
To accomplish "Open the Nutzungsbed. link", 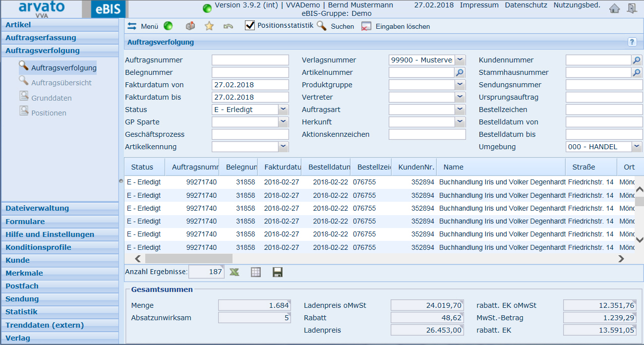I will pos(577,5).
